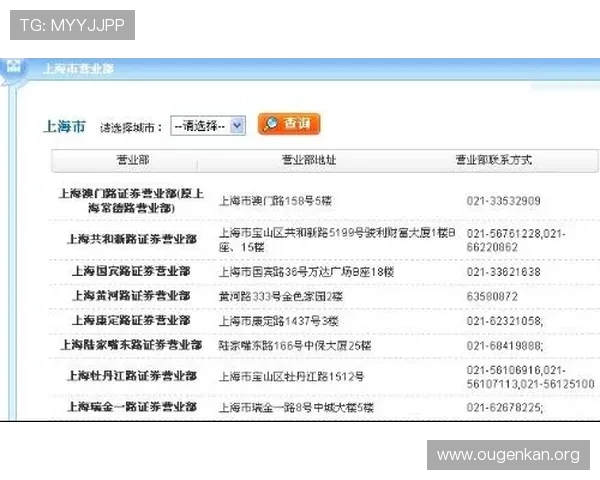Click the 请选择城市 label

131,127
